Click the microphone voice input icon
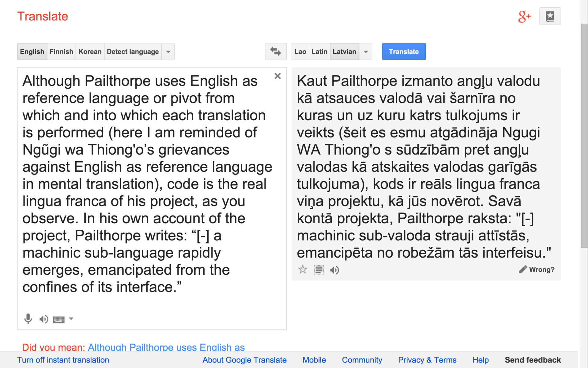The width and height of the screenshot is (588, 368). point(28,319)
